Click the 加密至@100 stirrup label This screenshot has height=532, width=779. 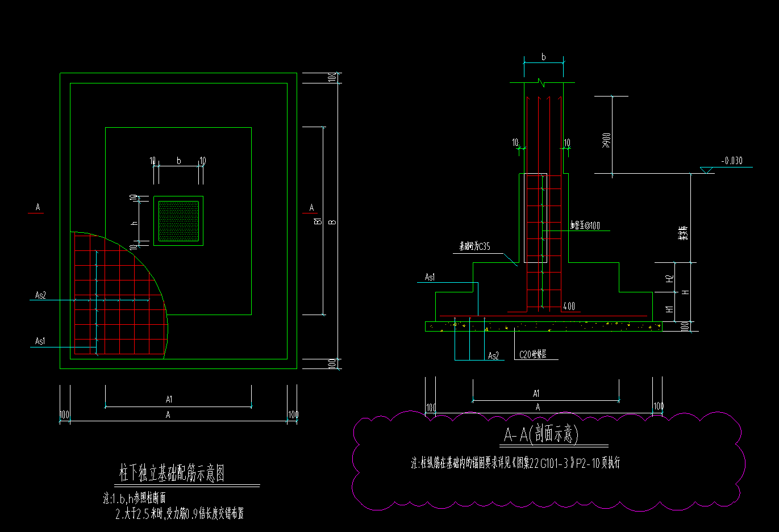pos(585,225)
